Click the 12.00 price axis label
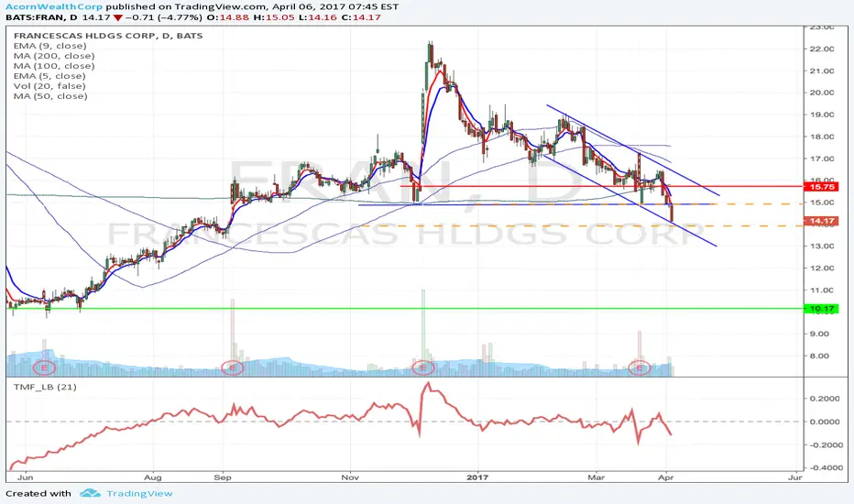Viewport: 854px width, 504px height. coord(822,268)
